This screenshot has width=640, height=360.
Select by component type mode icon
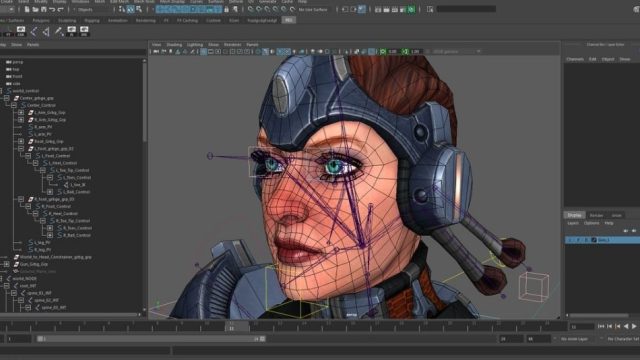pos(139,9)
